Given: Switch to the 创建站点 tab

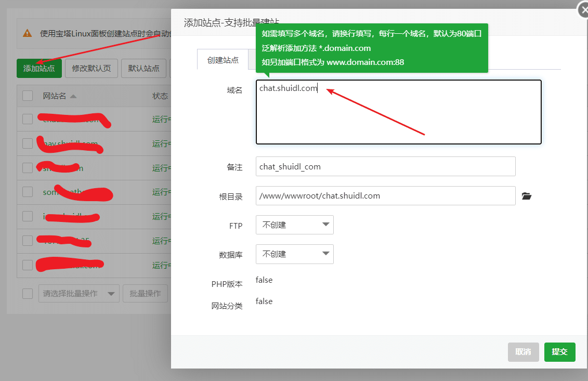Looking at the screenshot, I should [x=223, y=59].
